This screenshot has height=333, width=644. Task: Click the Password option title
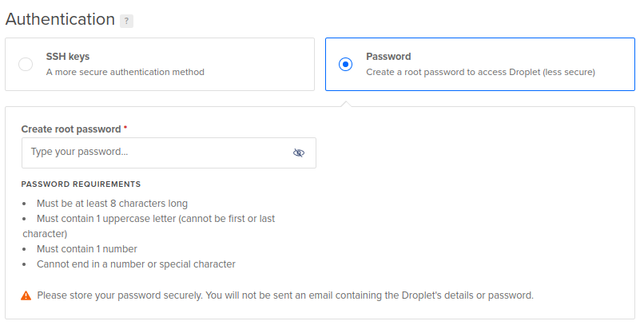click(x=388, y=57)
